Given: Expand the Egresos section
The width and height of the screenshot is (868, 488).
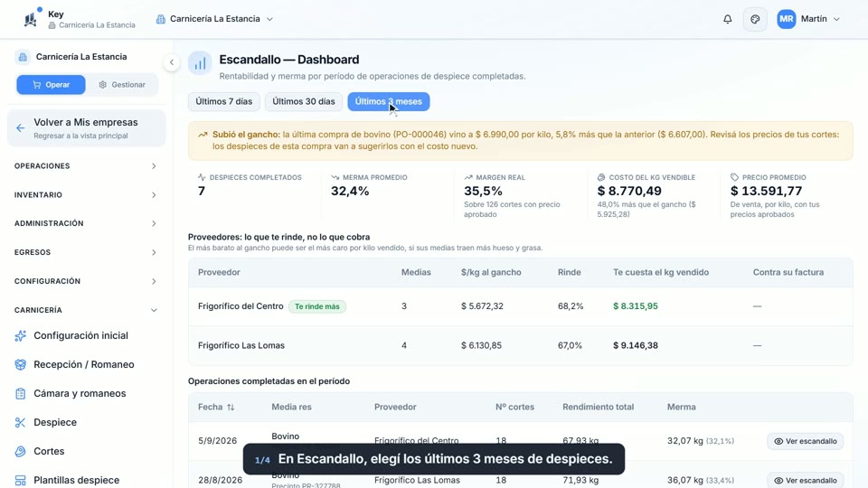Looking at the screenshot, I should point(86,252).
